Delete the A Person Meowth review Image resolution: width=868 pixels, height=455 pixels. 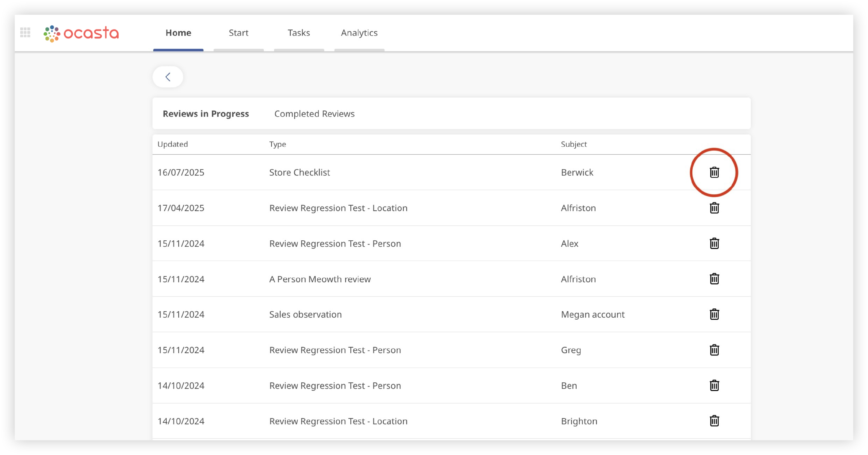[714, 279]
